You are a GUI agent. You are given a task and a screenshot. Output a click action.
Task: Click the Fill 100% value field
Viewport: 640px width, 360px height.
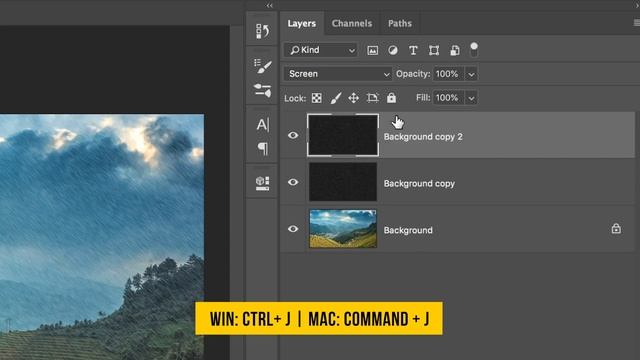point(448,98)
